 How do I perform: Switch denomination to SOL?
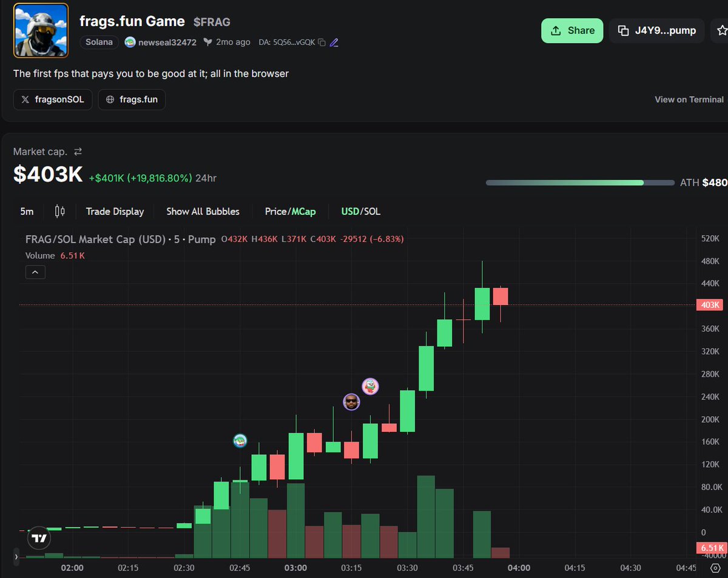[372, 211]
